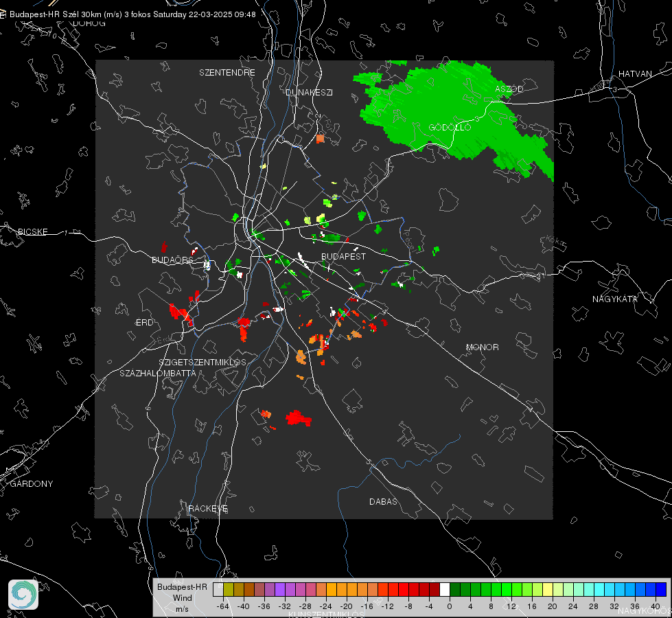Click the red radar echo north of Ráckeve
This screenshot has height=618, width=672.
pyautogui.click(x=297, y=417)
